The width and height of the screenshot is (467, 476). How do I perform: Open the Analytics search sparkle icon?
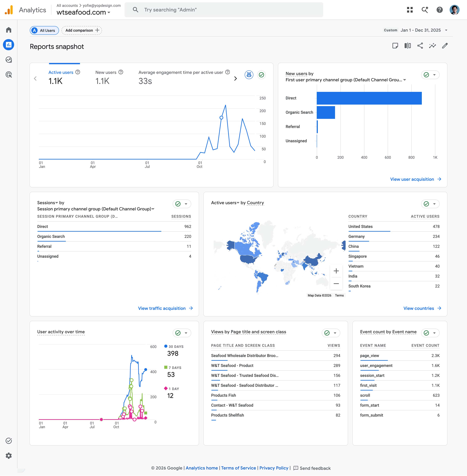point(425,10)
